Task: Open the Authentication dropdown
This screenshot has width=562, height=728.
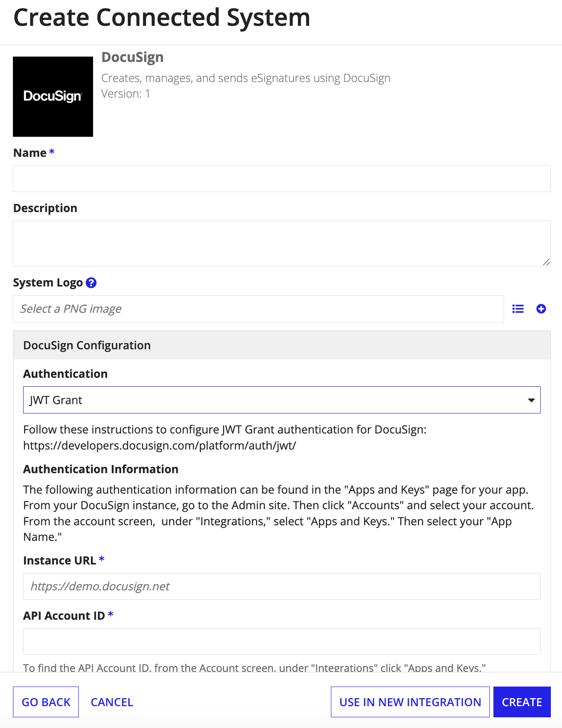Action: pos(281,400)
